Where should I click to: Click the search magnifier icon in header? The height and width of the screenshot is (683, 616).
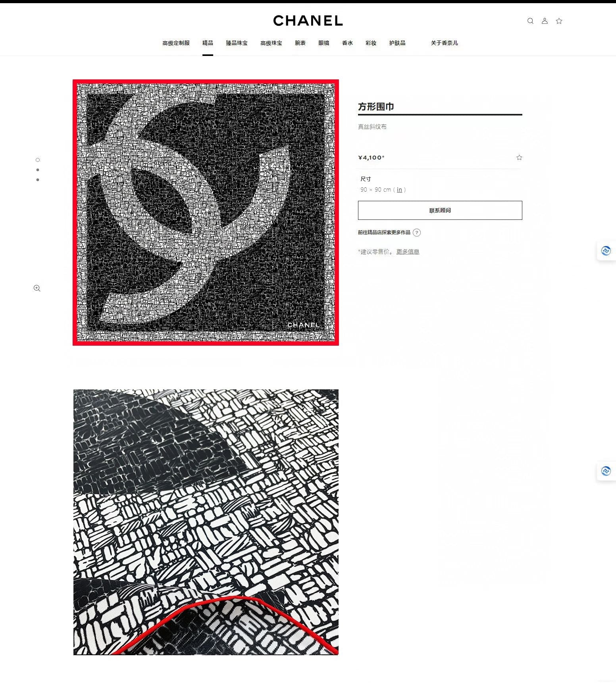[x=530, y=21]
